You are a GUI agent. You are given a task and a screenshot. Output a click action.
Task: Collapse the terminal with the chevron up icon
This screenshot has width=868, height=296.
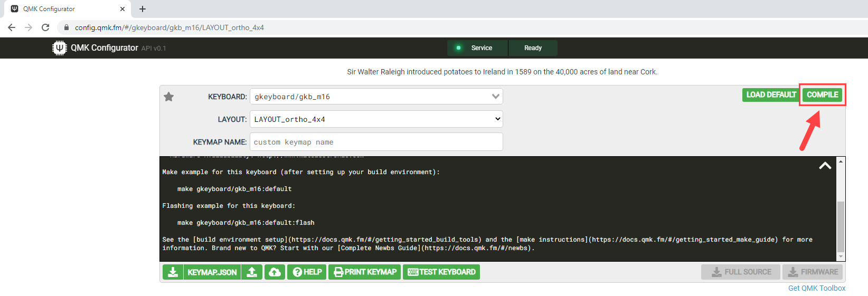[825, 166]
